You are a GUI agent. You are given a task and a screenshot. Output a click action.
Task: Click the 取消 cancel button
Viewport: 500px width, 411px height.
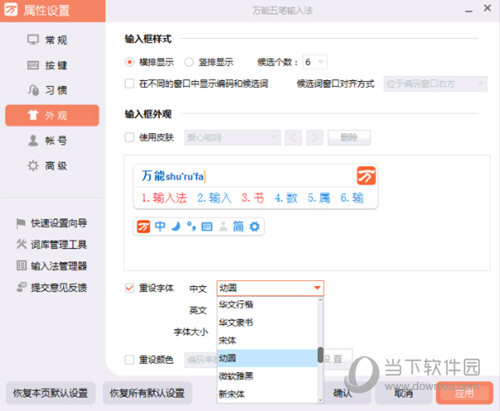click(x=404, y=393)
